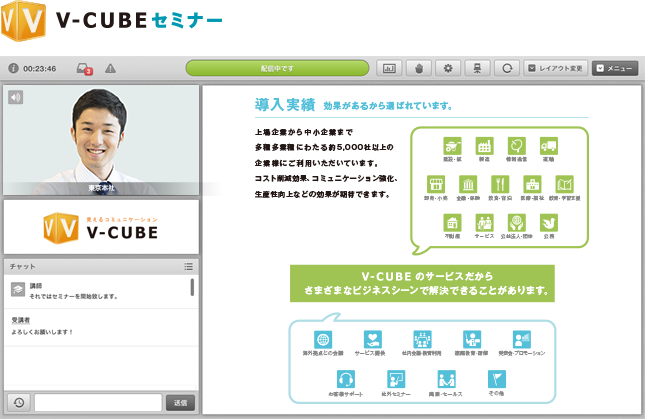Screen dimensions: 645x419
Task: Click the green wheelbarrow construction icon
Action: [x=452, y=146]
